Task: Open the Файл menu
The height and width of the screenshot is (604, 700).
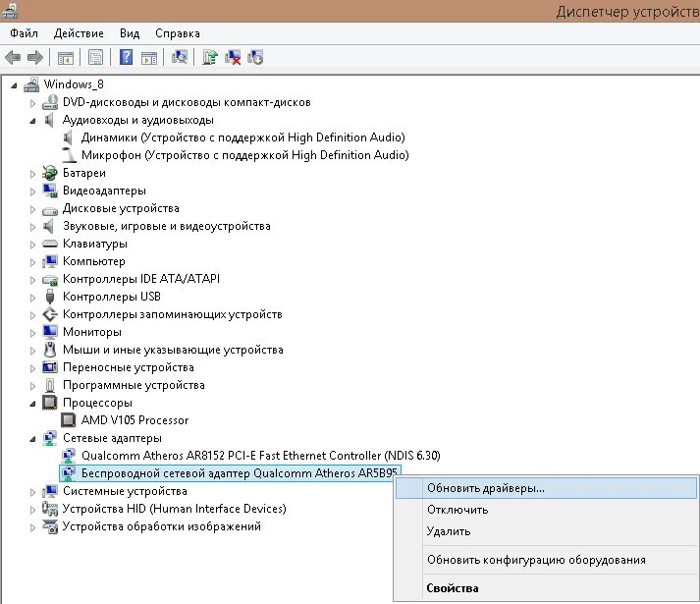Action: 25,33
